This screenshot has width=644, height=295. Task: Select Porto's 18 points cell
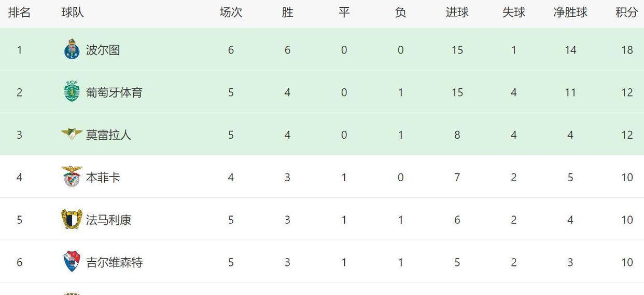pos(627,50)
